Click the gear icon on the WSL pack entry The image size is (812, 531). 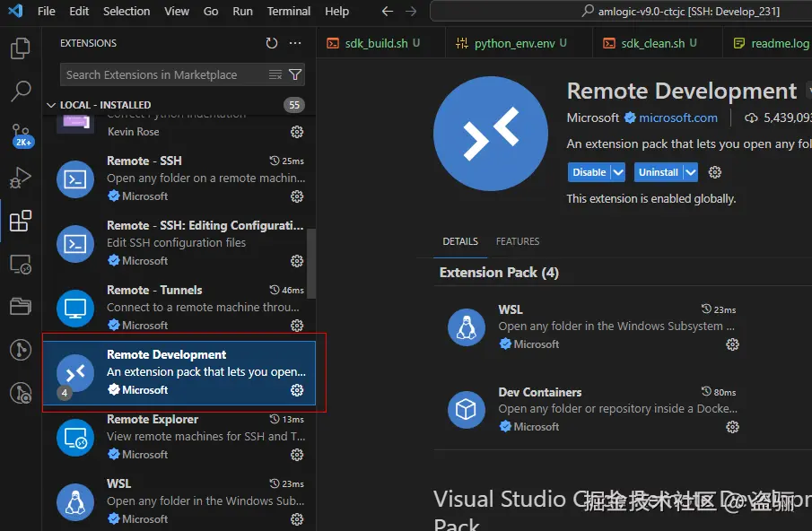[x=732, y=345]
